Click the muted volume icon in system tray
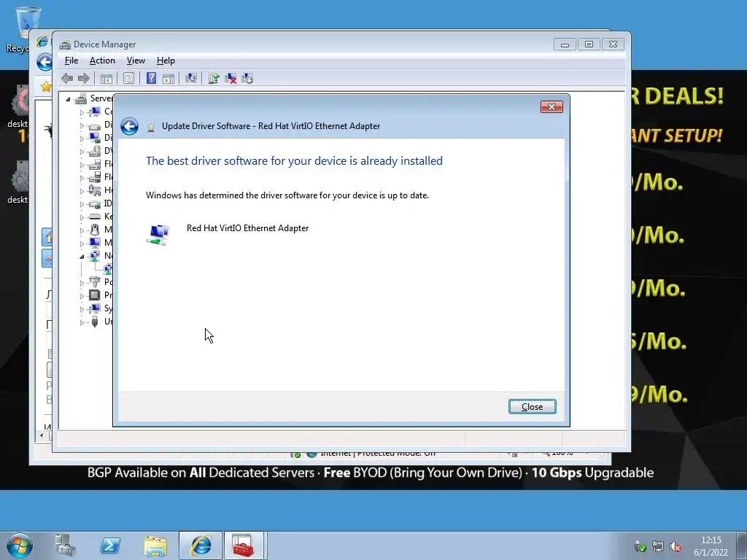This screenshot has width=747, height=560. point(676,547)
